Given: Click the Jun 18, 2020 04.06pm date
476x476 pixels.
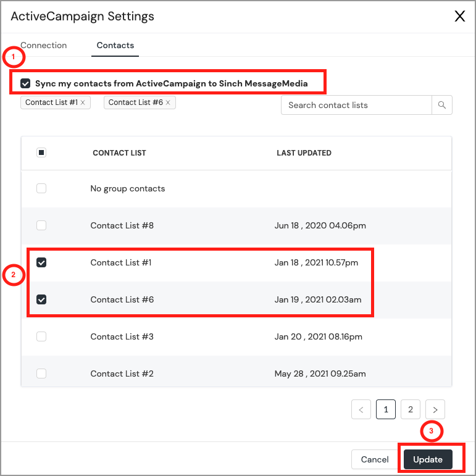Looking at the screenshot, I should [320, 225].
